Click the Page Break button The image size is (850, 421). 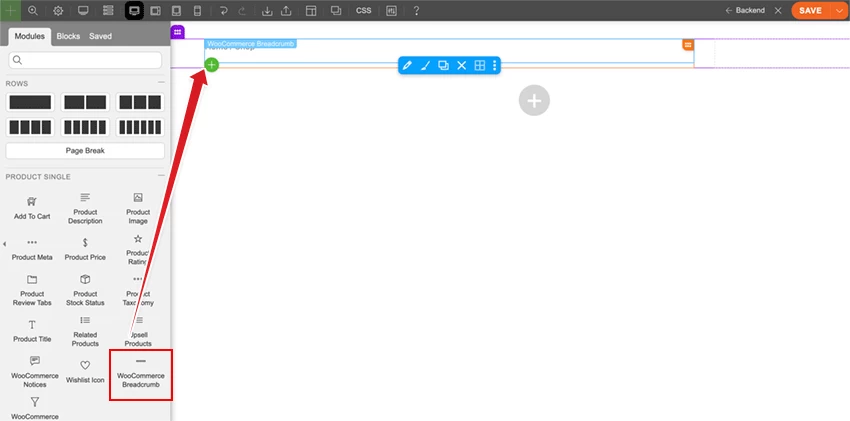(85, 151)
